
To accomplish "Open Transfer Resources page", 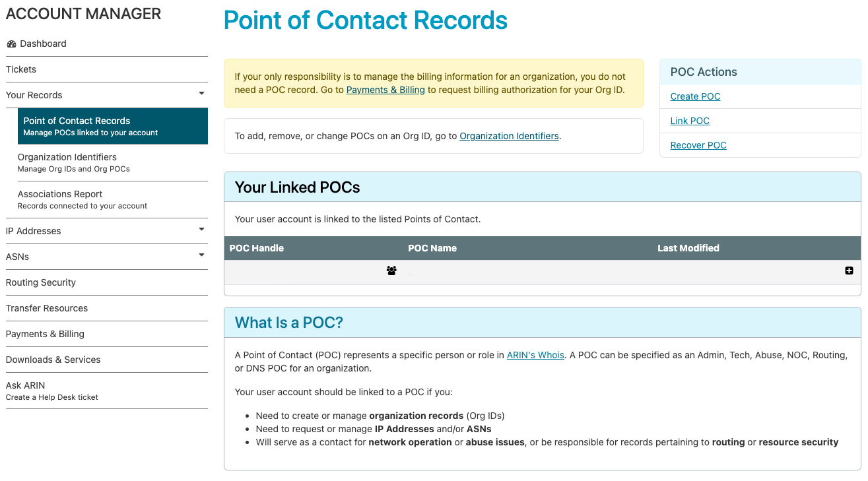I will [47, 308].
